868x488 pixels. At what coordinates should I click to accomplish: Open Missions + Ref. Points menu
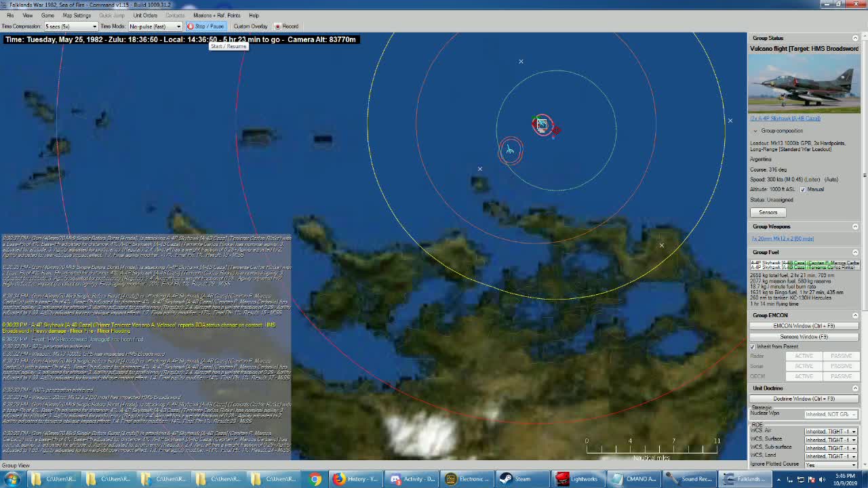[x=216, y=15]
